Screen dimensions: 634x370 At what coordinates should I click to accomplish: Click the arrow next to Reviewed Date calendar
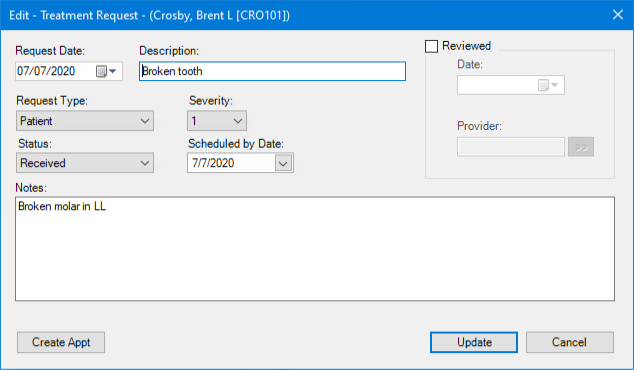[555, 85]
